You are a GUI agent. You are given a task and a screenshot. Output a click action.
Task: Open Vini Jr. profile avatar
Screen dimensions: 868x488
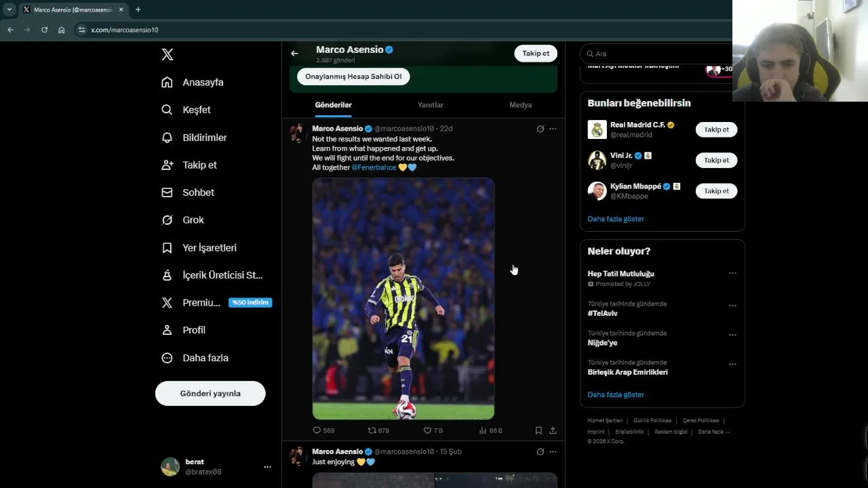pos(597,160)
